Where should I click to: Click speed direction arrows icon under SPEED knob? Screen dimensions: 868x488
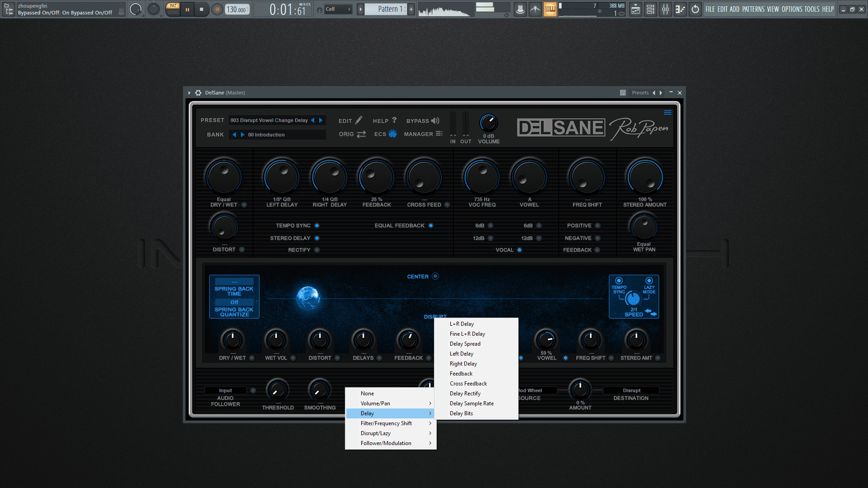pyautogui.click(x=651, y=312)
